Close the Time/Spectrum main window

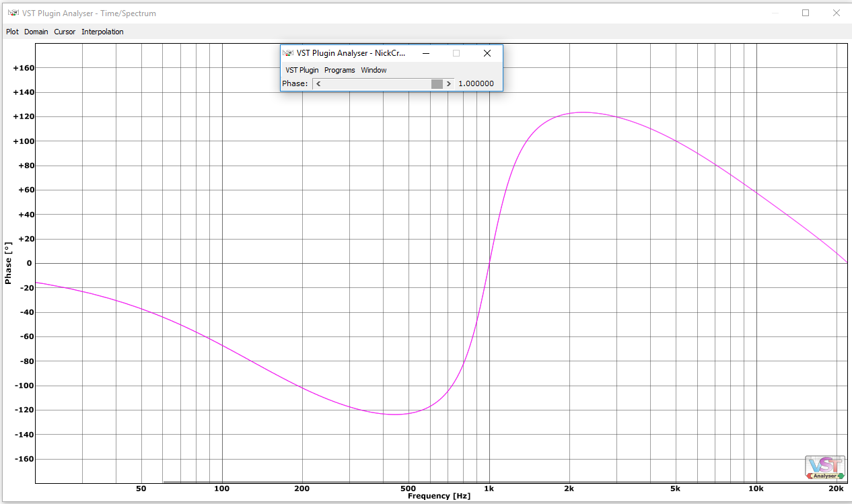837,13
